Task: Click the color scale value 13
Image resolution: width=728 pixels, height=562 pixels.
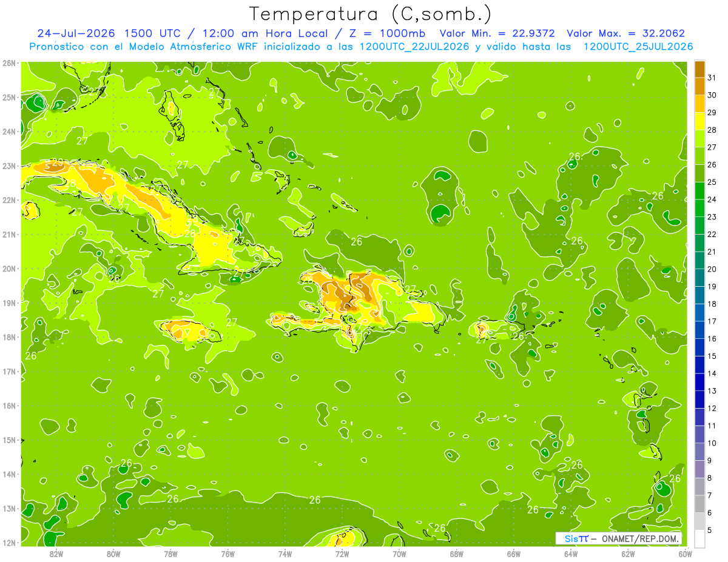Action: (712, 391)
